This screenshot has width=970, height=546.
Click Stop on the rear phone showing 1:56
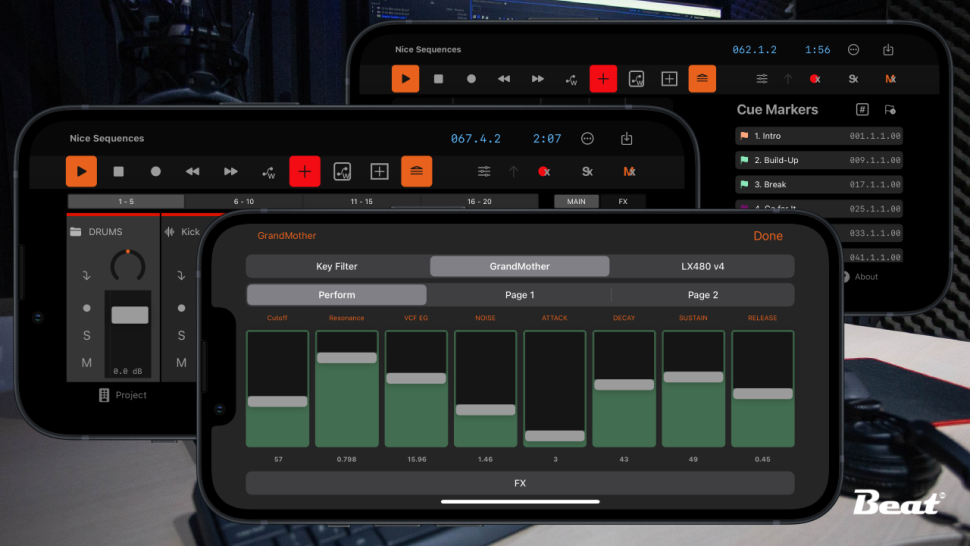click(x=438, y=78)
